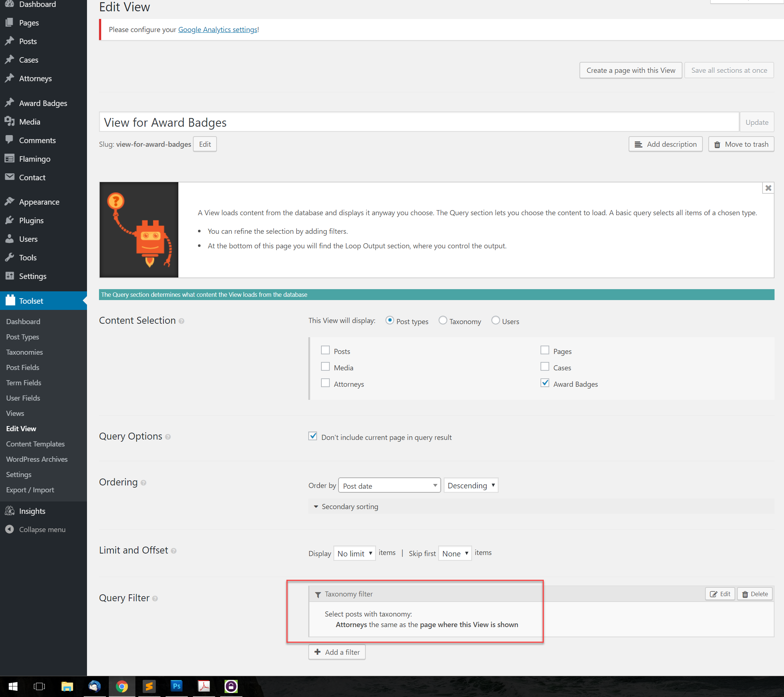Click the slug Edit button
The height and width of the screenshot is (697, 784).
click(205, 144)
